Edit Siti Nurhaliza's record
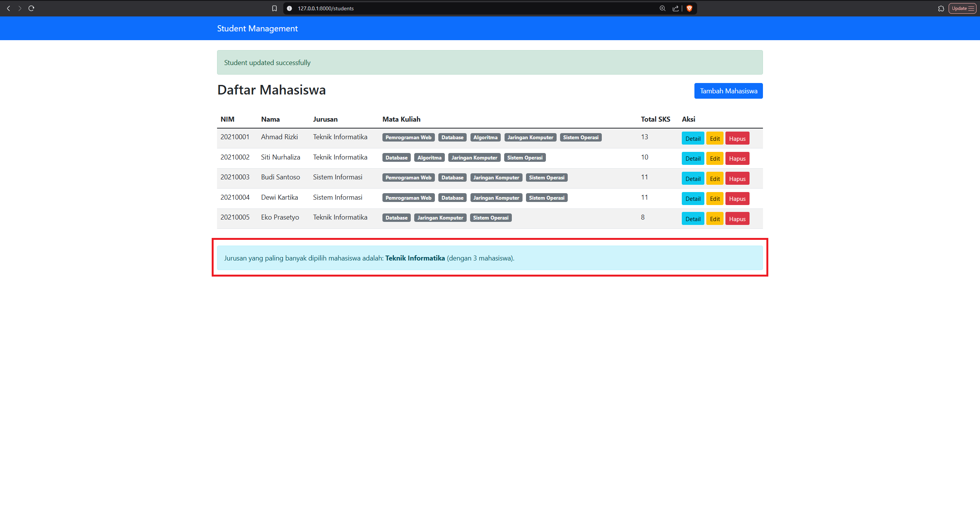This screenshot has height=521, width=980. 714,159
